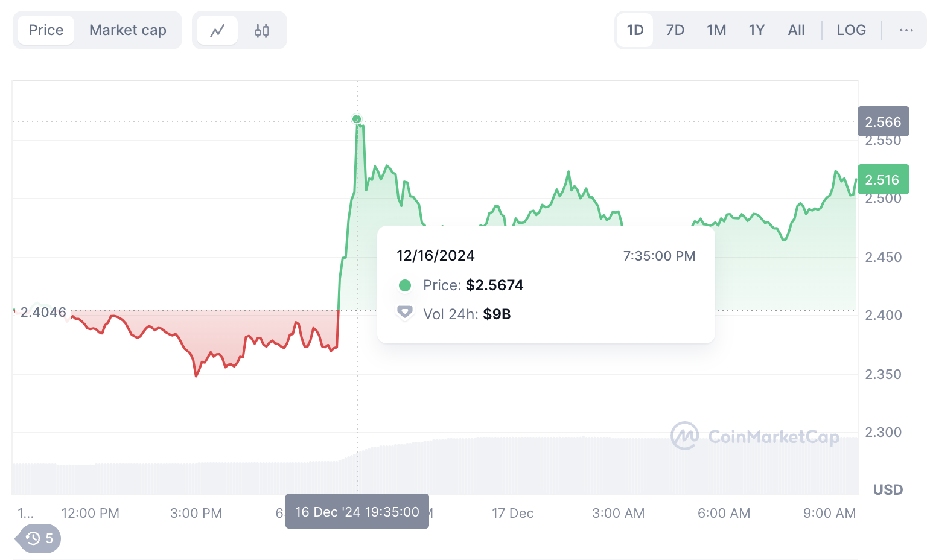The height and width of the screenshot is (560, 933).
Task: Toggle LOG scale on chart
Action: click(851, 30)
